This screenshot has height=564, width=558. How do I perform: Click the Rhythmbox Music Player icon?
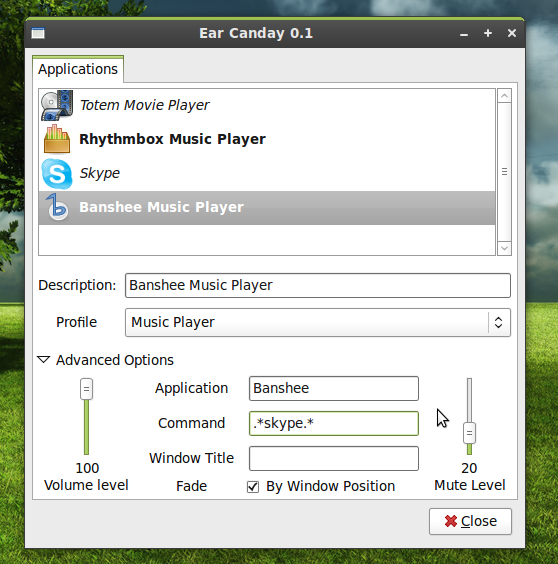click(x=57, y=139)
